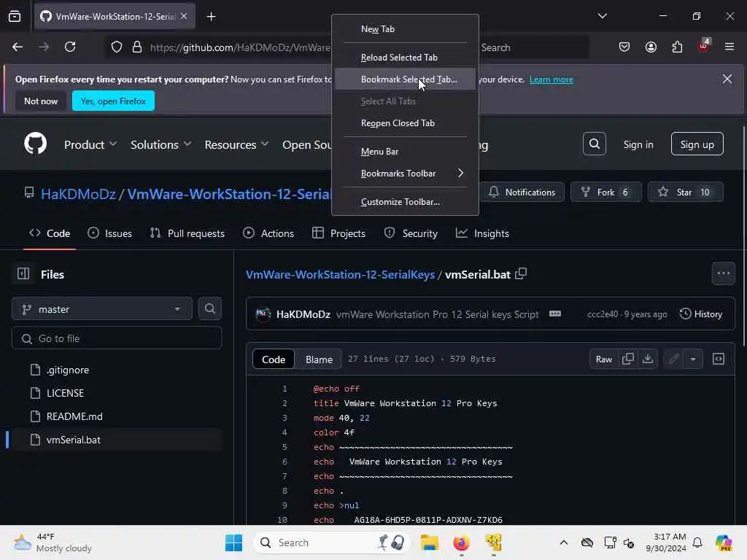This screenshot has width=747, height=560.
Task: Expand the Solutions dropdown
Action: (x=160, y=144)
